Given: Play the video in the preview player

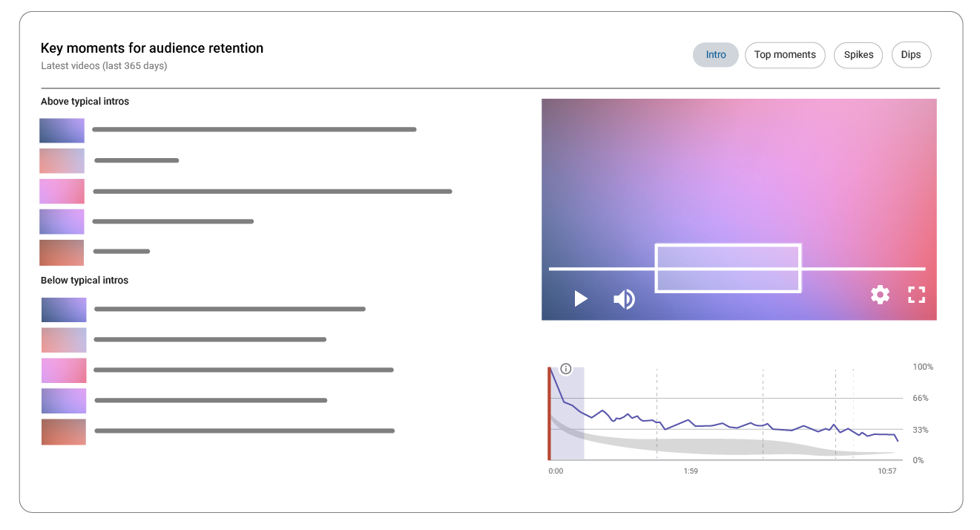Looking at the screenshot, I should coord(581,298).
